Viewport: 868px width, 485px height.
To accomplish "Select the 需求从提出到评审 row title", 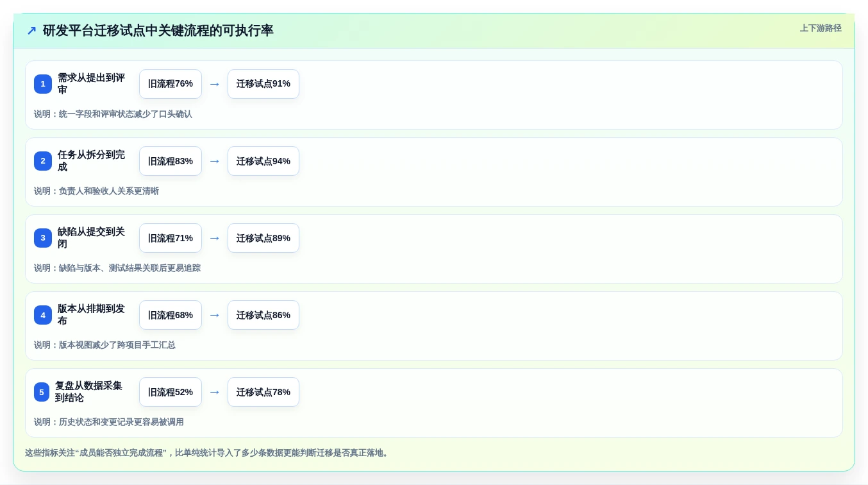I will pos(92,84).
